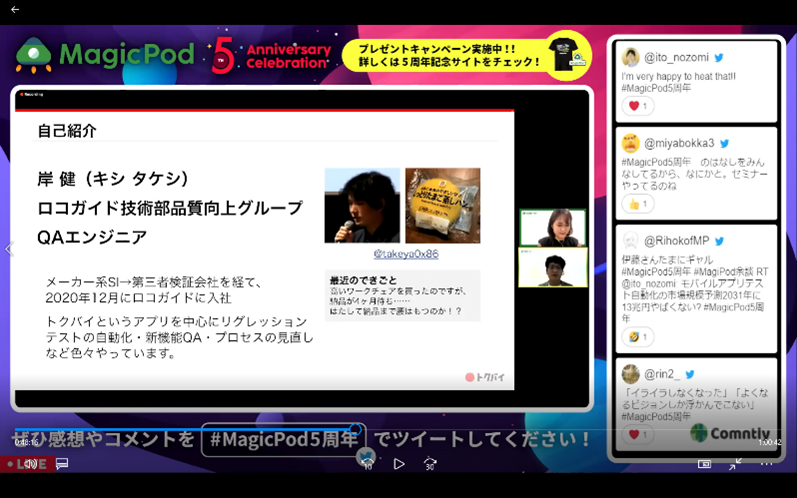Click the MagicPod wordmark

coord(127,54)
